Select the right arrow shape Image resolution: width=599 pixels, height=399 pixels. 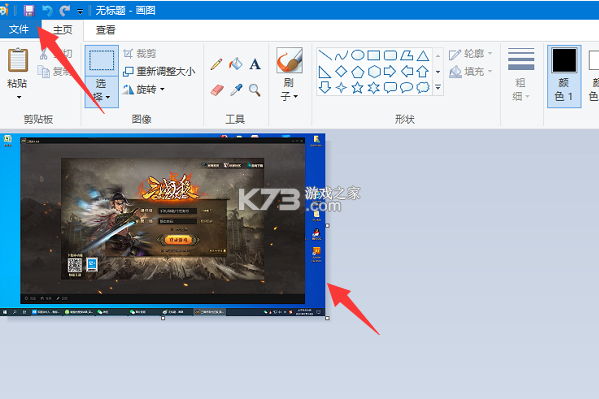(390, 71)
